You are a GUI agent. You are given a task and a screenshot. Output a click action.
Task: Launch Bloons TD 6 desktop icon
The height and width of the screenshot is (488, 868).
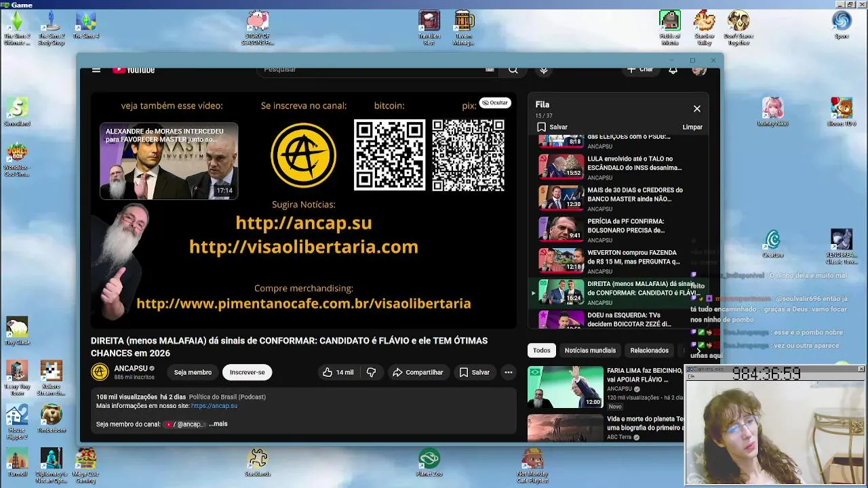pyautogui.click(x=842, y=113)
